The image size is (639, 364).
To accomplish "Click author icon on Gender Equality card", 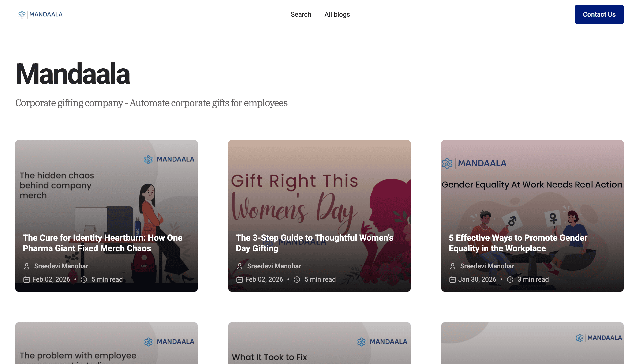I will click(x=452, y=266).
